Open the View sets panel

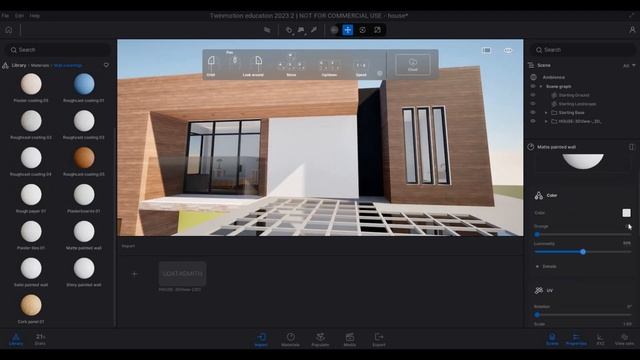coord(624,339)
